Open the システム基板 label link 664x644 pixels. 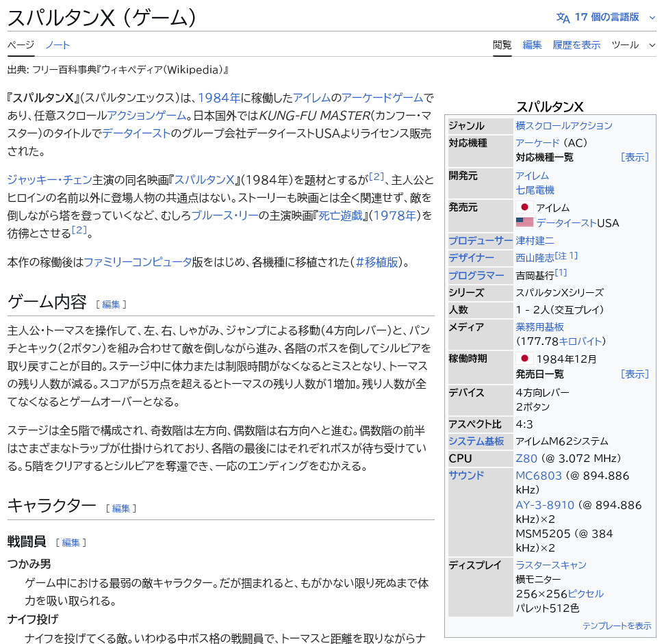tap(476, 441)
